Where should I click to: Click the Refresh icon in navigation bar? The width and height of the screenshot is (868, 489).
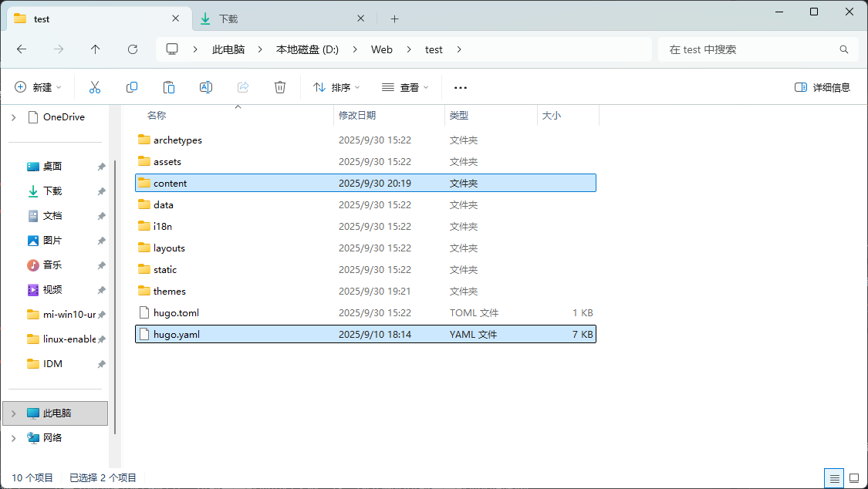(x=133, y=49)
